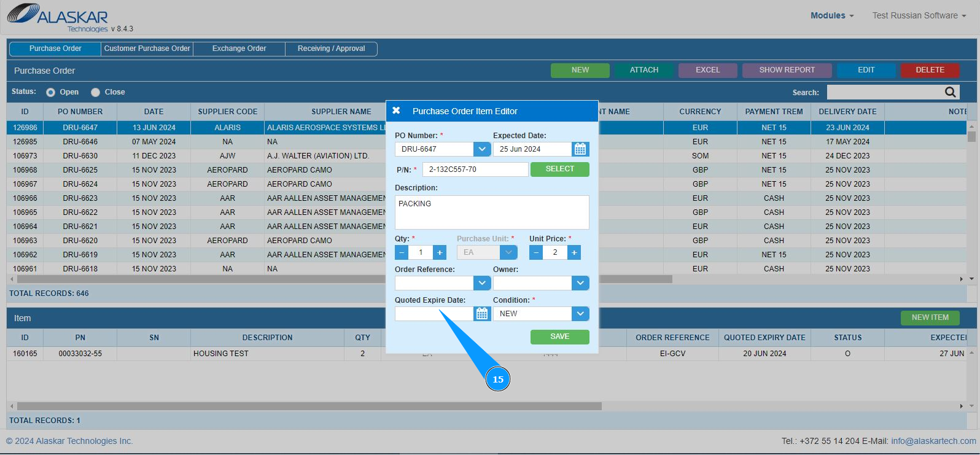
Task: Increase Qty with the plus button
Action: [x=440, y=252]
